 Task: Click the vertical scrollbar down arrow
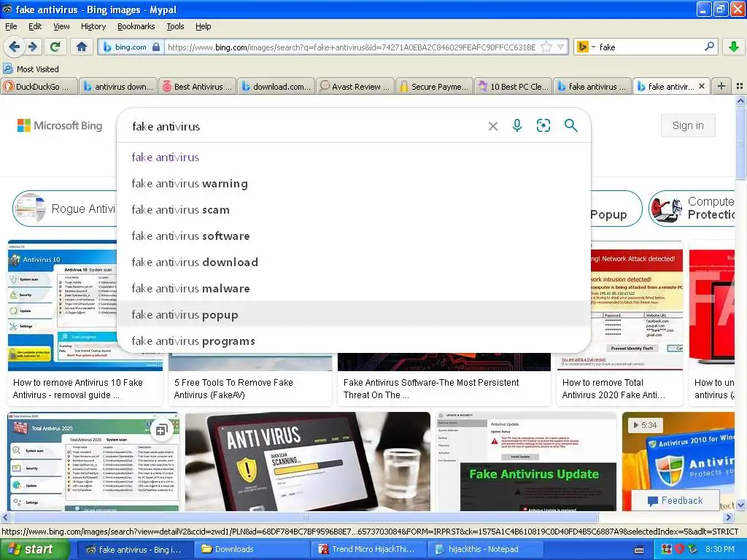pos(740,505)
